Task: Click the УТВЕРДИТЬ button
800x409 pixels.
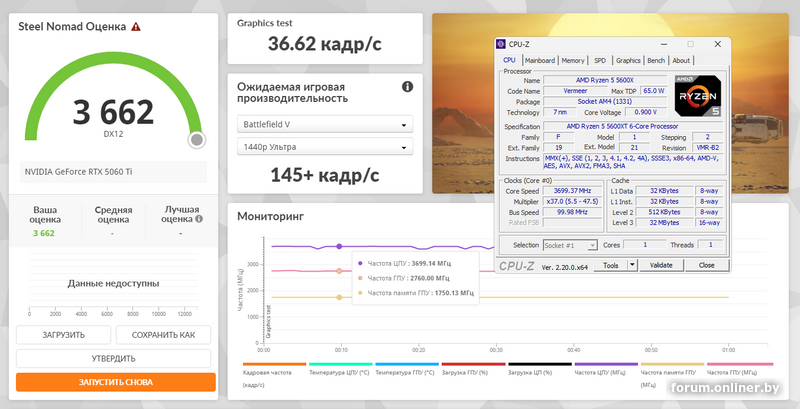Action: [113, 359]
